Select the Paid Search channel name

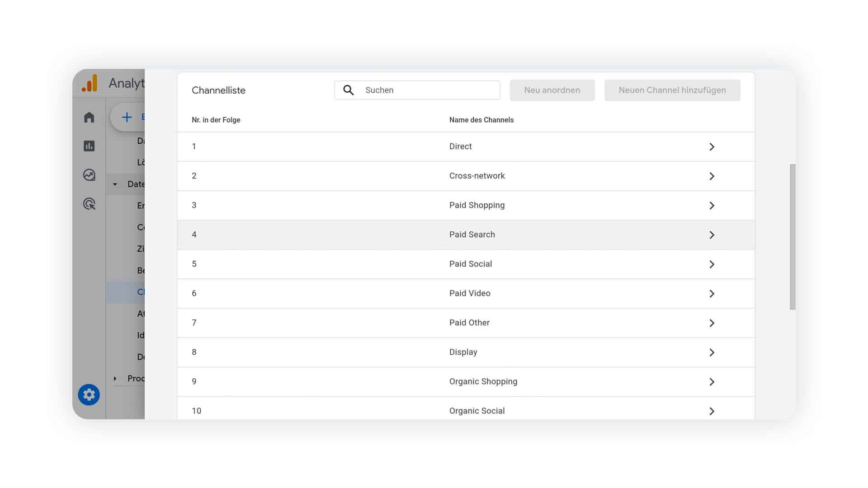[x=472, y=235]
